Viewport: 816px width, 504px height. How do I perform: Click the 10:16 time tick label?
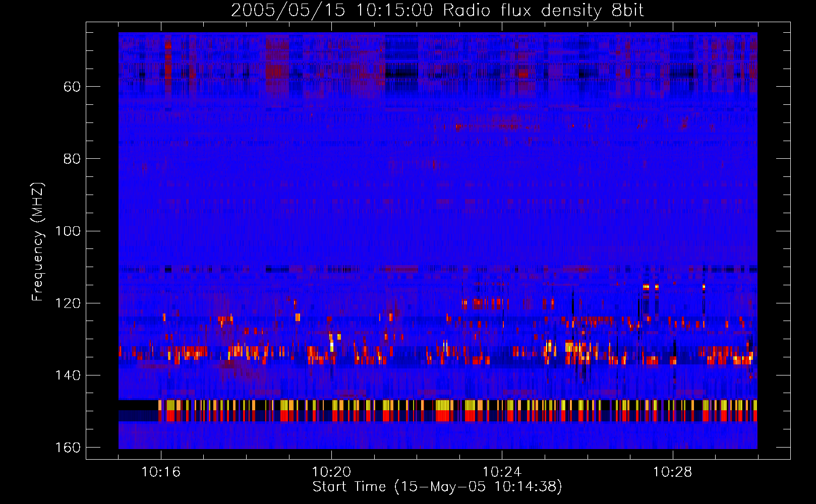[161, 472]
